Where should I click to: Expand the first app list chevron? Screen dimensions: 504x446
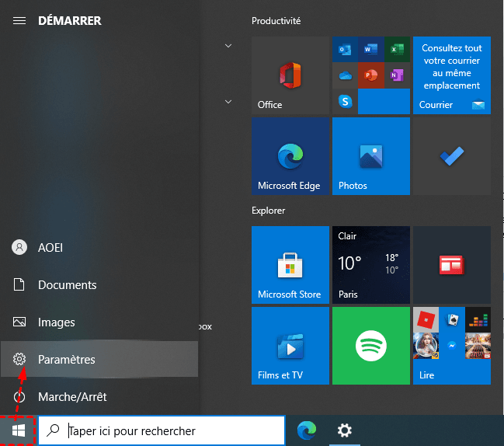228,46
